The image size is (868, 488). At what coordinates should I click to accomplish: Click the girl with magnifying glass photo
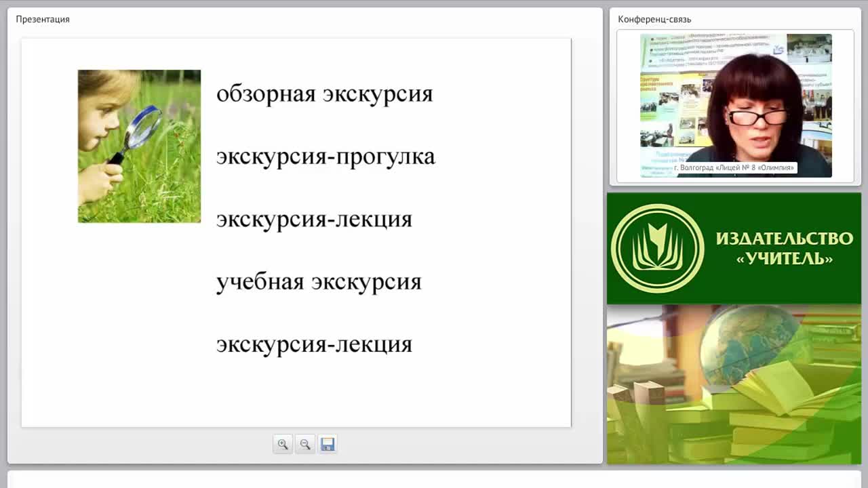139,146
